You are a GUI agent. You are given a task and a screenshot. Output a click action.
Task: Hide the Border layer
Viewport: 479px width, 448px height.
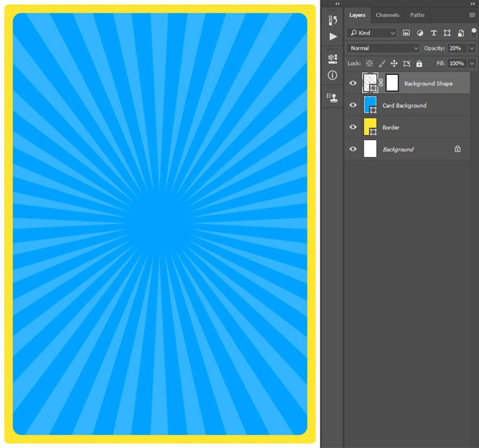(x=353, y=127)
